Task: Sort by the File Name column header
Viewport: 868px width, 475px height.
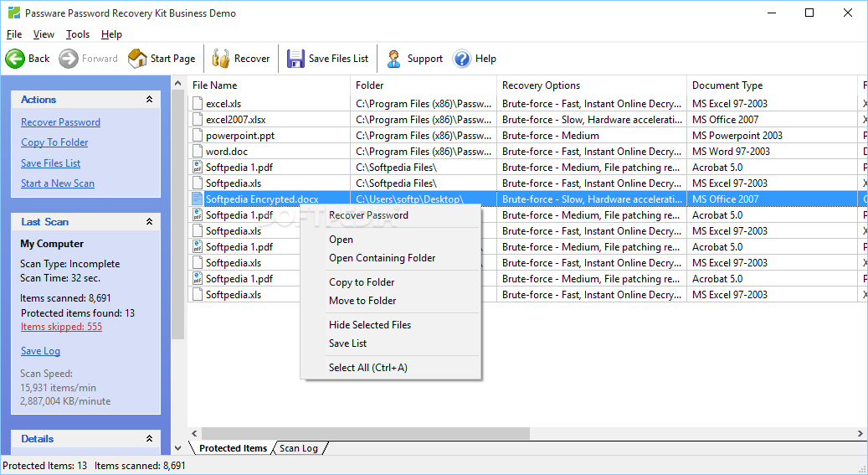Action: (269, 85)
